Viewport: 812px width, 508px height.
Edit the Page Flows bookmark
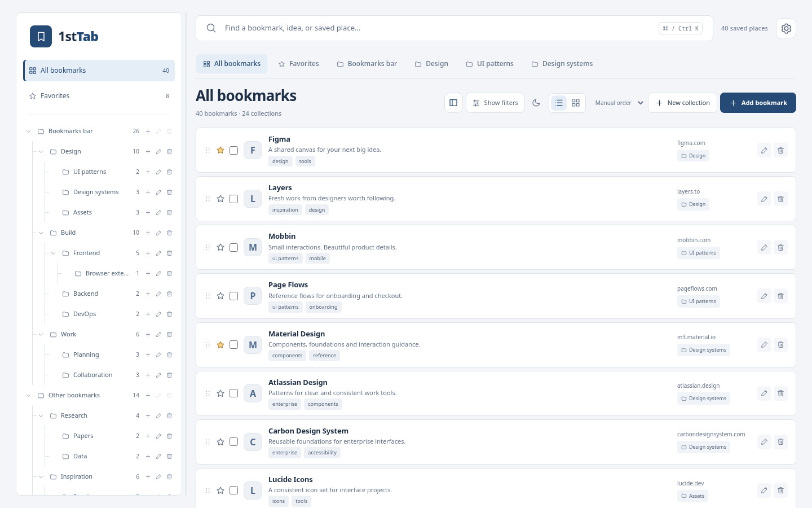tap(764, 296)
